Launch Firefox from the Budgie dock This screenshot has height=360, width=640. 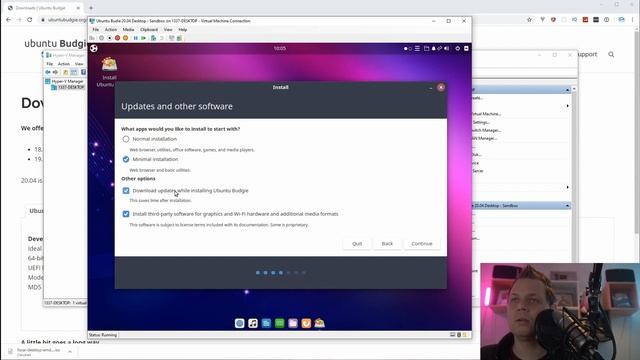coord(306,323)
